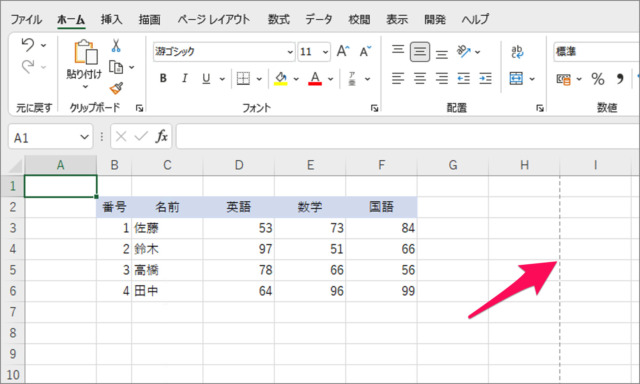
Task: Apply the borders icon
Action: coord(243,78)
